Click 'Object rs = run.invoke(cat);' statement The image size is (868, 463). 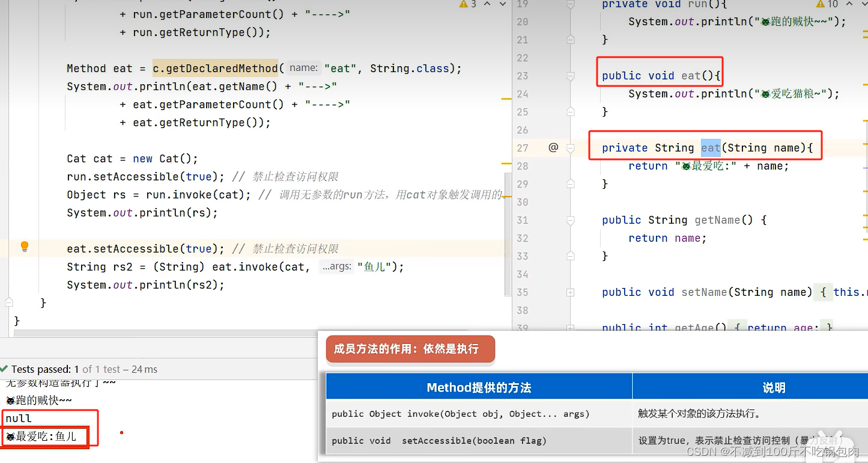159,195
